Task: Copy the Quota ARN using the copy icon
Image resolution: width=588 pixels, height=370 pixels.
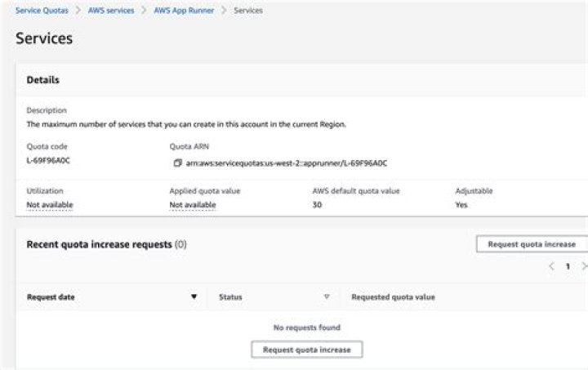Action: click(177, 163)
